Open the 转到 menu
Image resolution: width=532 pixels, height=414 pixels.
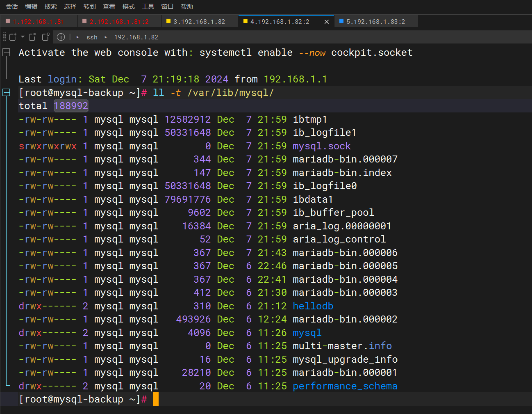click(x=89, y=6)
